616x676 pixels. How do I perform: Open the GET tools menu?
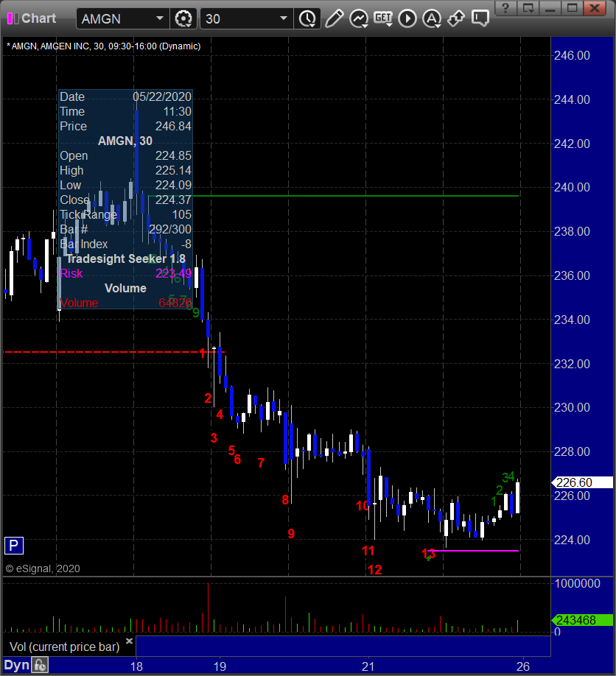383,18
